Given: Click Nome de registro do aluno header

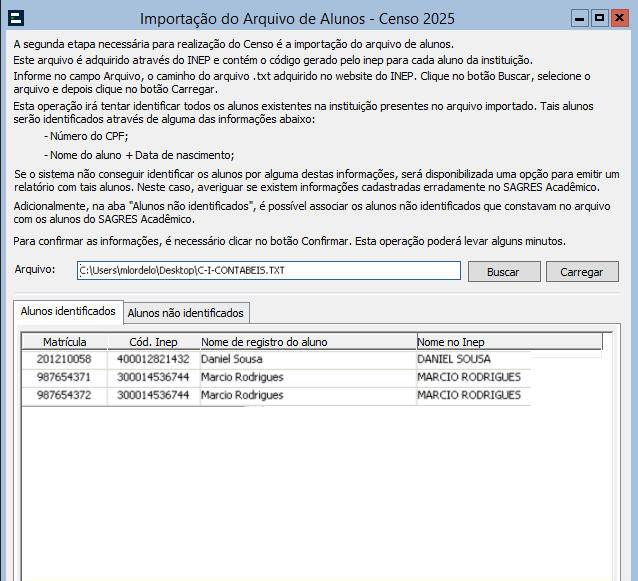Looking at the screenshot, I should 308,342.
